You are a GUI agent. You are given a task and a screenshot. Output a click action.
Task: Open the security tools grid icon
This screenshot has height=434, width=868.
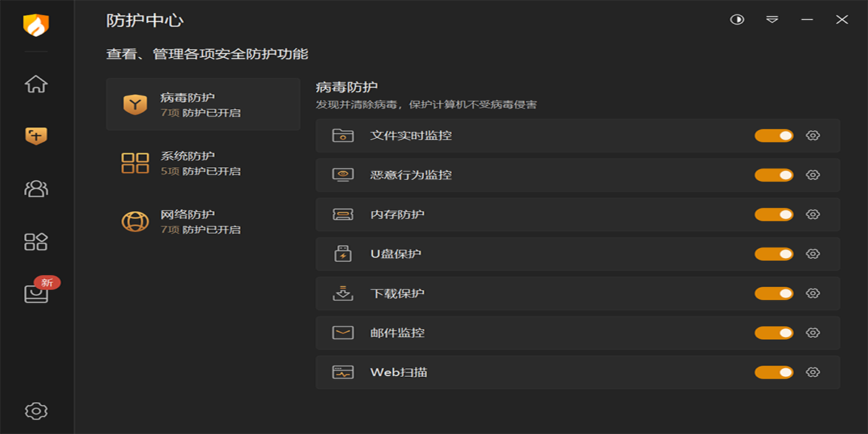(x=36, y=242)
